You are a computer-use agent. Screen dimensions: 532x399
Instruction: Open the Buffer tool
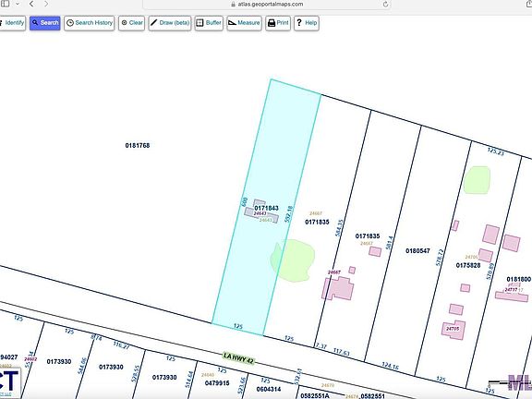coord(209,23)
